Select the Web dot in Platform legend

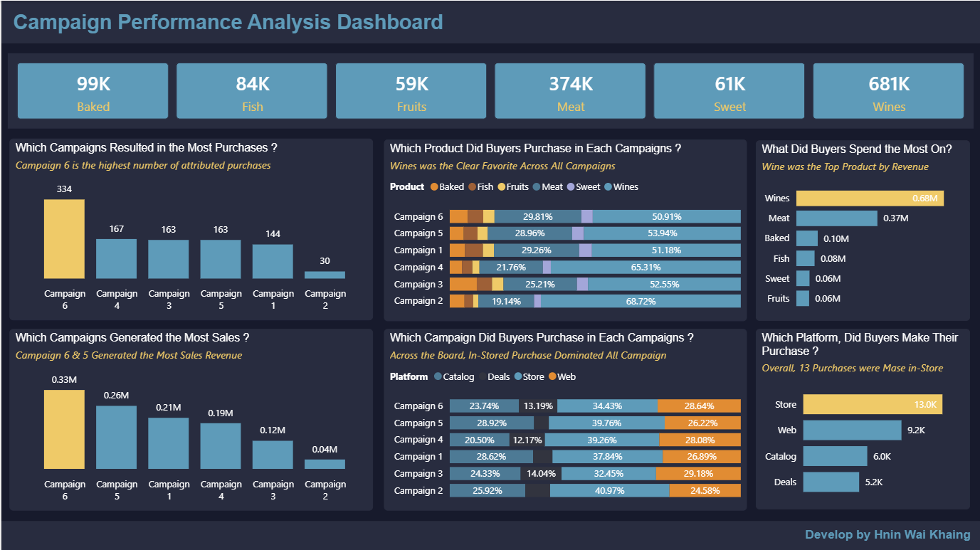[552, 376]
